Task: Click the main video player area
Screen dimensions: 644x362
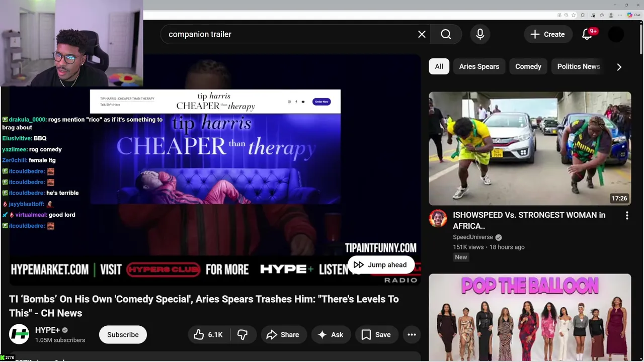Action: [215, 170]
